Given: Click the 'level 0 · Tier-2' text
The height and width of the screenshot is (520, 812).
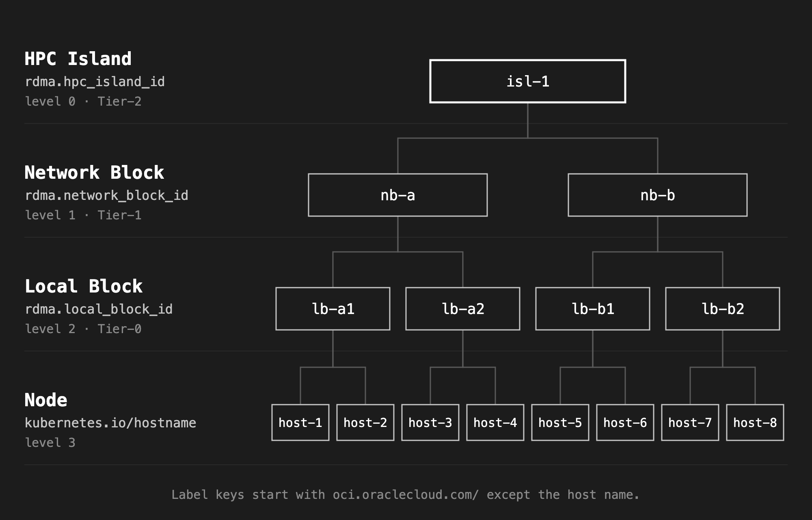Looking at the screenshot, I should [83, 101].
